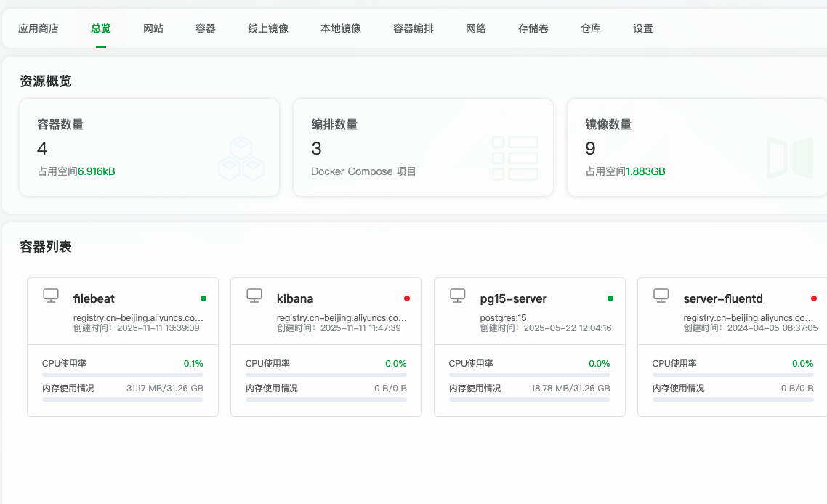
Task: Go to the 应用商店 tab
Action: coord(38,28)
